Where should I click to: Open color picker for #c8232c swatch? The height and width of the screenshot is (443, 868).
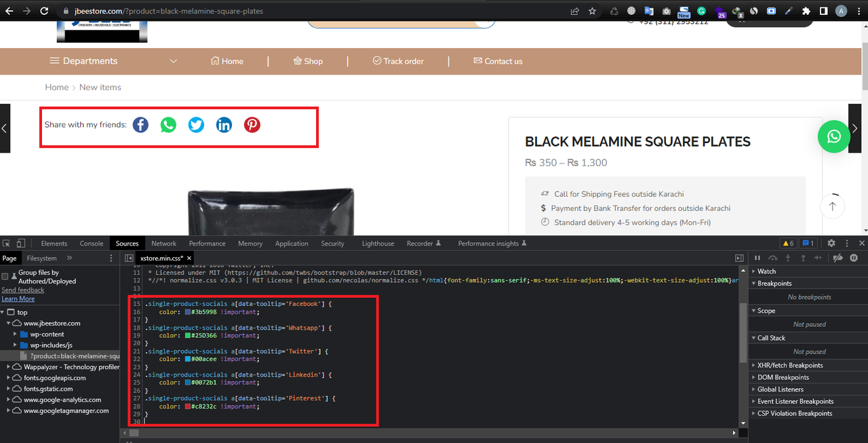[x=188, y=406]
